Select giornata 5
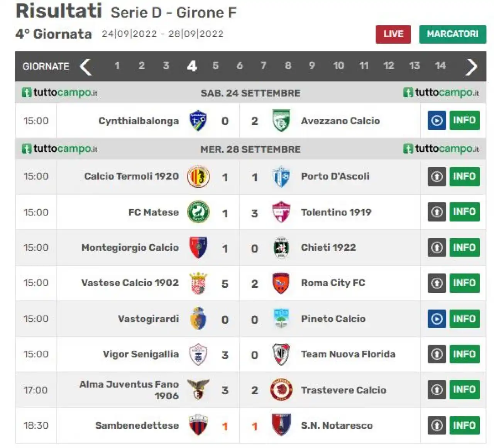This screenshot has height=448, width=494. click(215, 66)
